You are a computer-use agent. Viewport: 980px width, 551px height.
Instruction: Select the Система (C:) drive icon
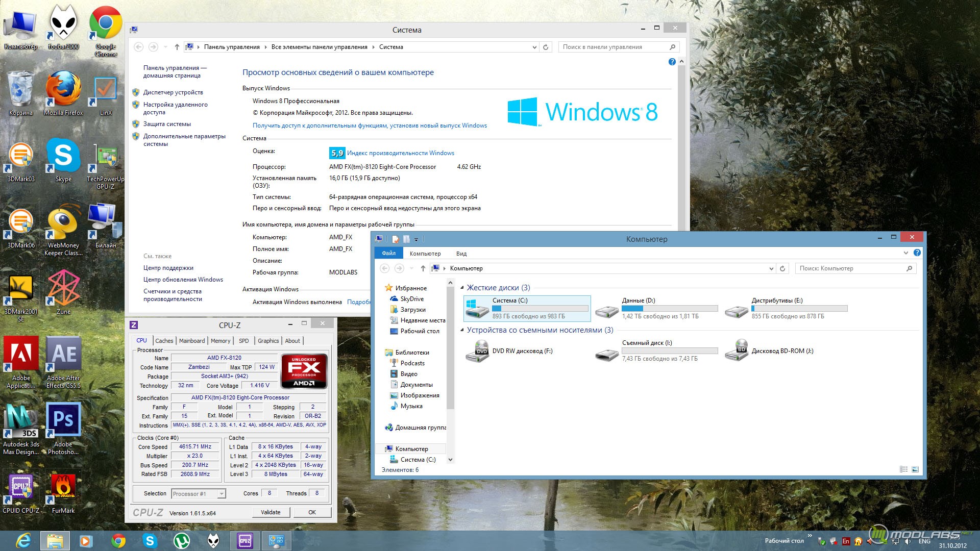[x=477, y=308]
